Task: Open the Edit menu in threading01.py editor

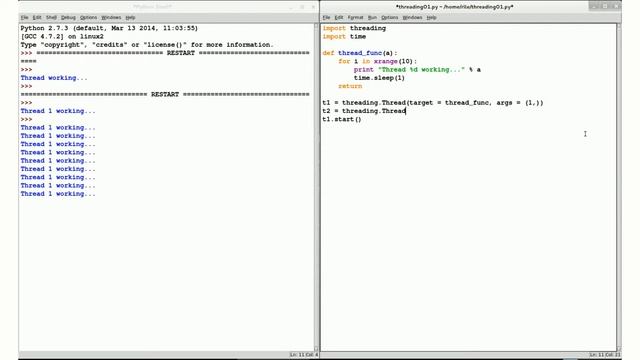Action: (339, 18)
